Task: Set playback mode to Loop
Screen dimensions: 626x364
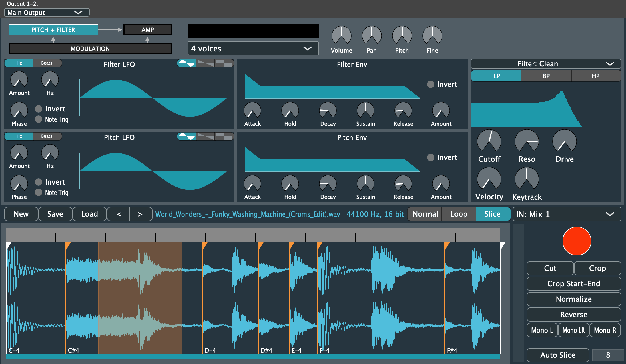Action: click(x=459, y=214)
